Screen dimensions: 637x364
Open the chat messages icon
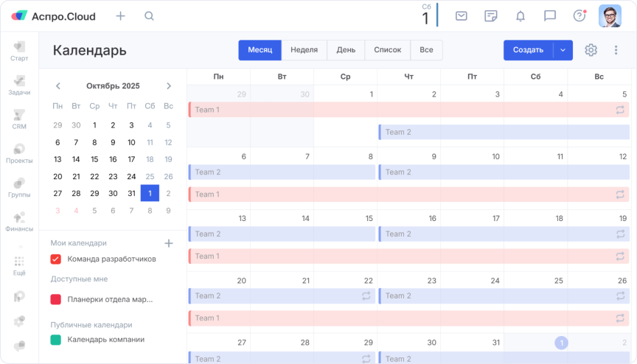(549, 15)
